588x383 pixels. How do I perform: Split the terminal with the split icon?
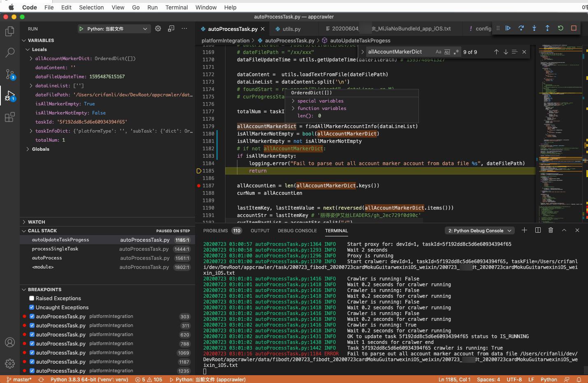click(538, 230)
